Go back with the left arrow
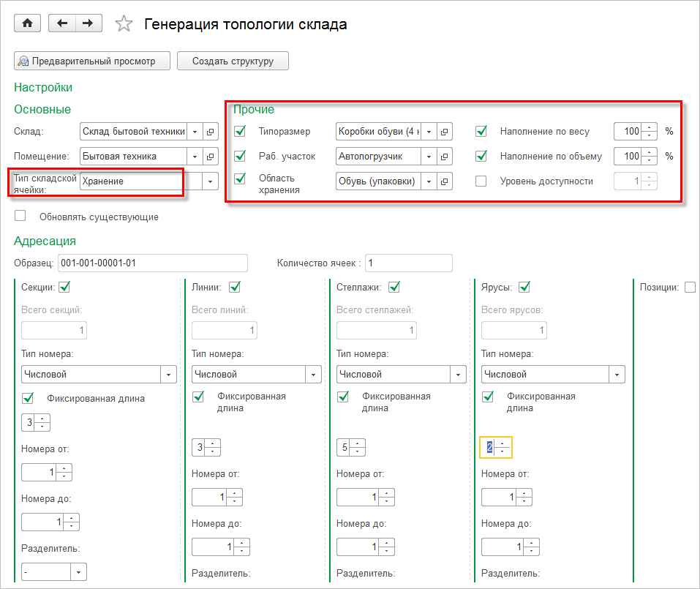 [x=61, y=23]
